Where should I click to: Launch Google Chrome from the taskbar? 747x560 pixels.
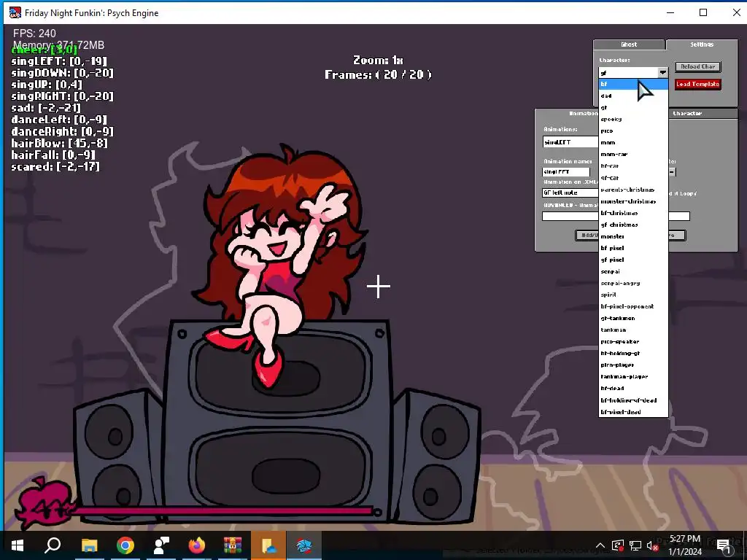pos(125,545)
